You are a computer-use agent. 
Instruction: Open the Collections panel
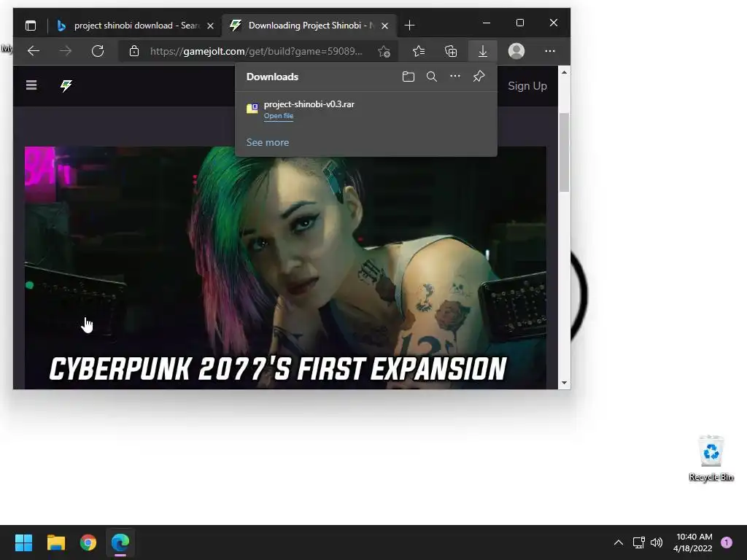pos(451,51)
